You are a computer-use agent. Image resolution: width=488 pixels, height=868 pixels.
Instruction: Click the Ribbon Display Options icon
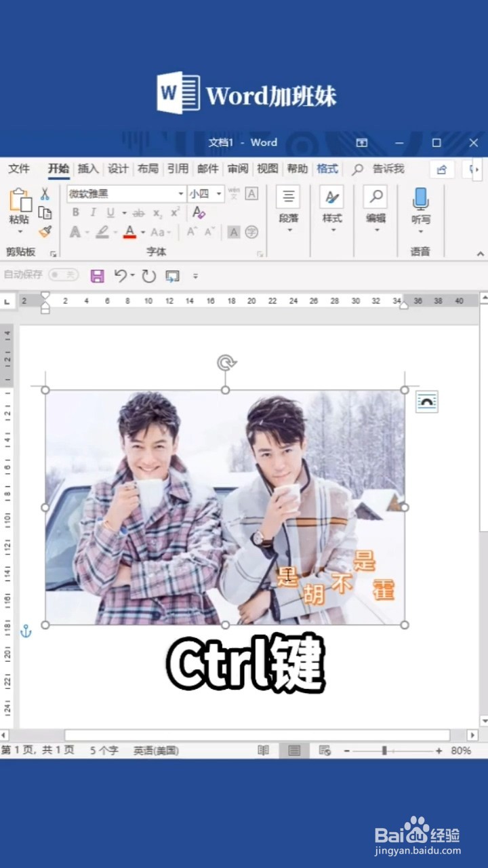tap(362, 142)
